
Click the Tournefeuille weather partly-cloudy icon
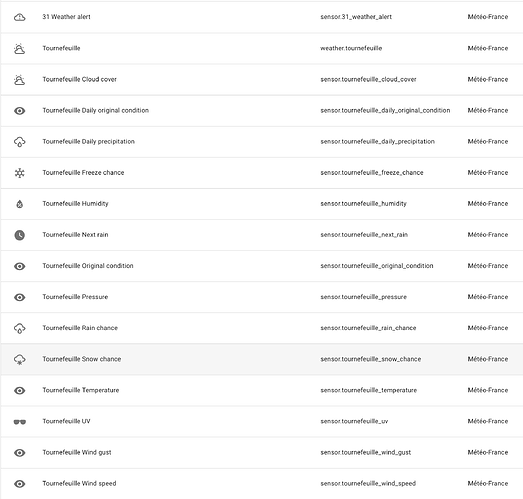click(x=20, y=48)
